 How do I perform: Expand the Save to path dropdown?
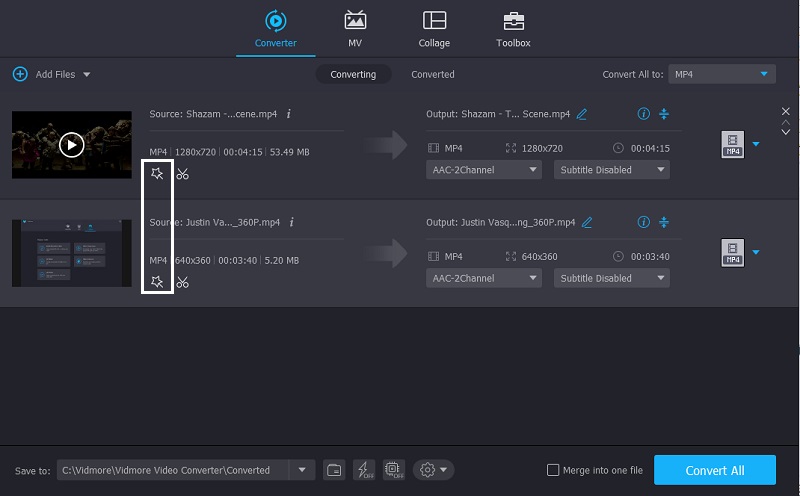301,470
